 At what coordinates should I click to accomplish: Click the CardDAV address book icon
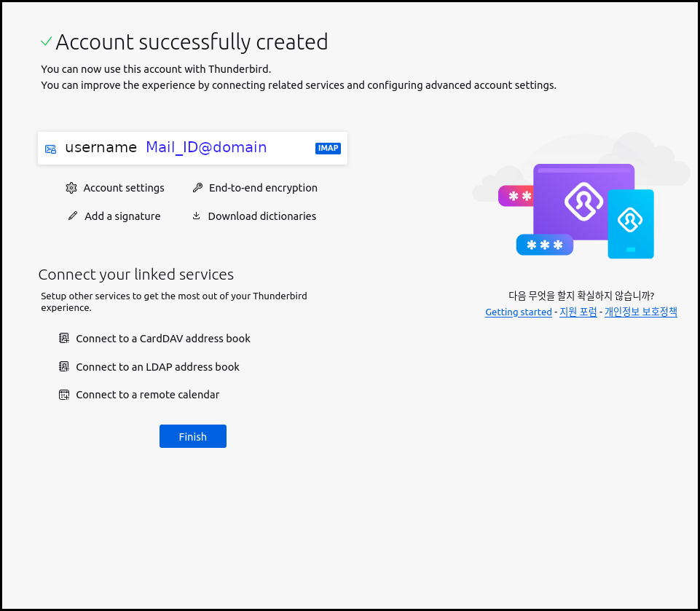(x=64, y=339)
